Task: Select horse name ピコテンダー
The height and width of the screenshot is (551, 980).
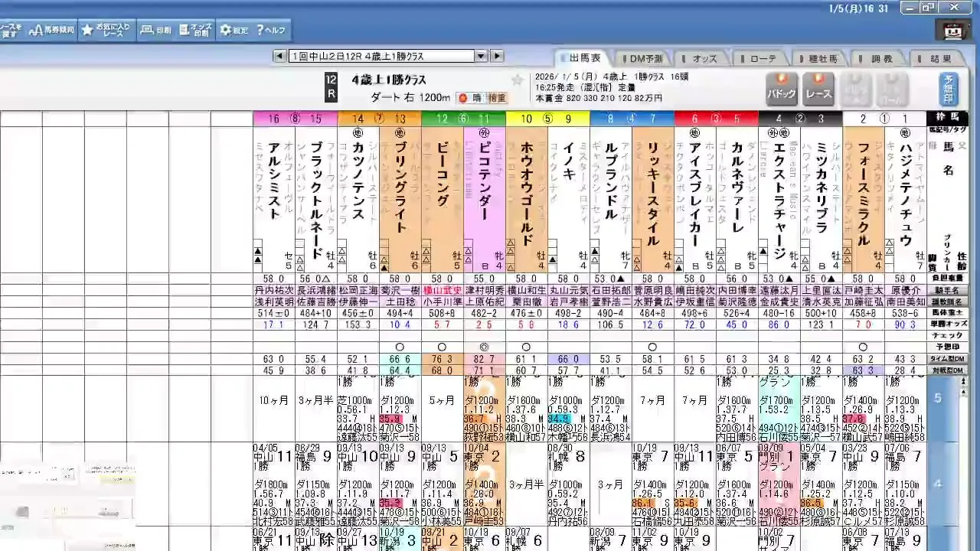Action: click(x=484, y=182)
